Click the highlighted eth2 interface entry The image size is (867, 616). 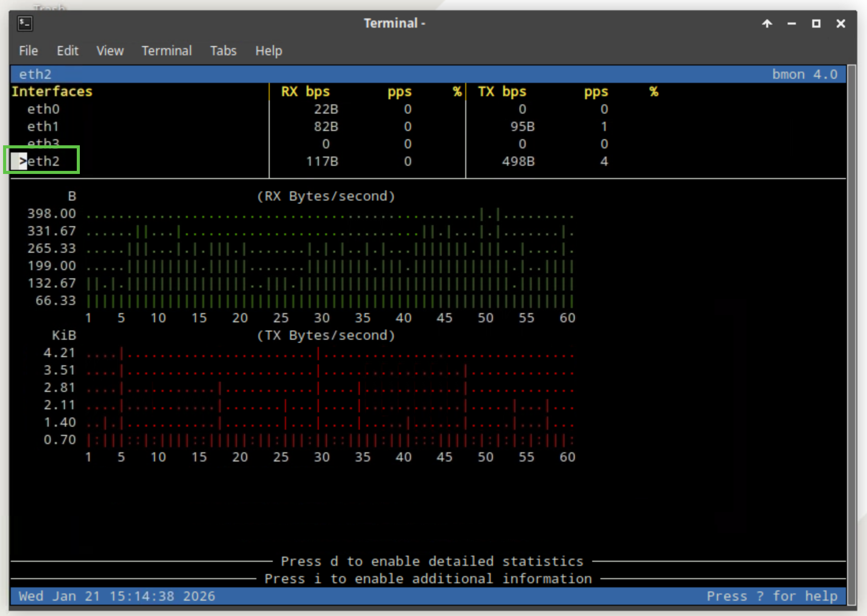42,161
